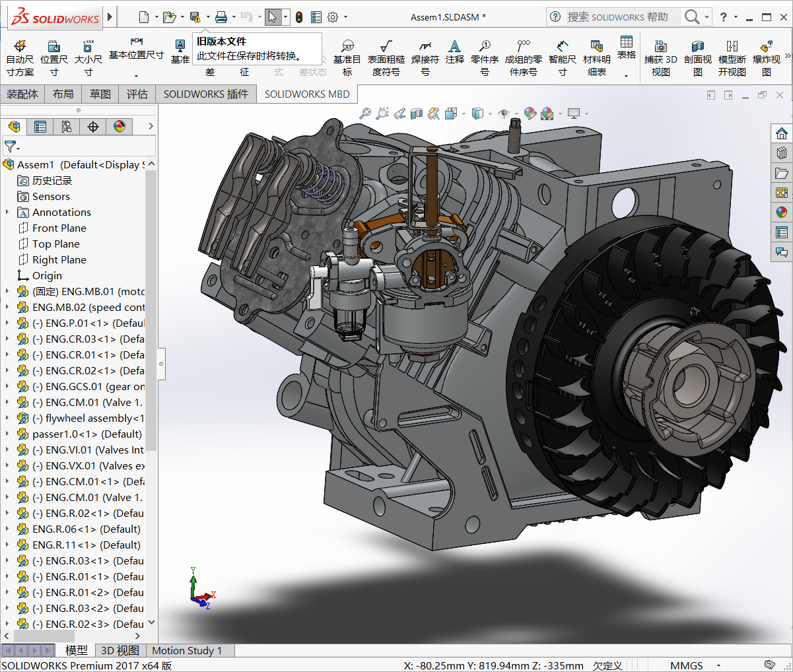The height and width of the screenshot is (672, 793).
Task: Switch to the Motion Study 1 tab
Action: tap(187, 650)
